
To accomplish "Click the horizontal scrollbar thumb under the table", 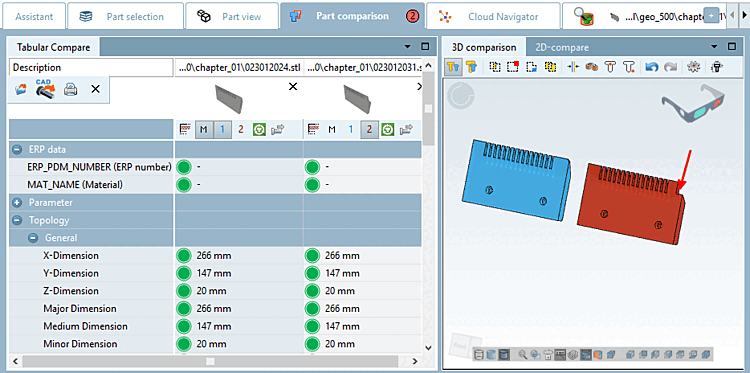I will point(210,361).
